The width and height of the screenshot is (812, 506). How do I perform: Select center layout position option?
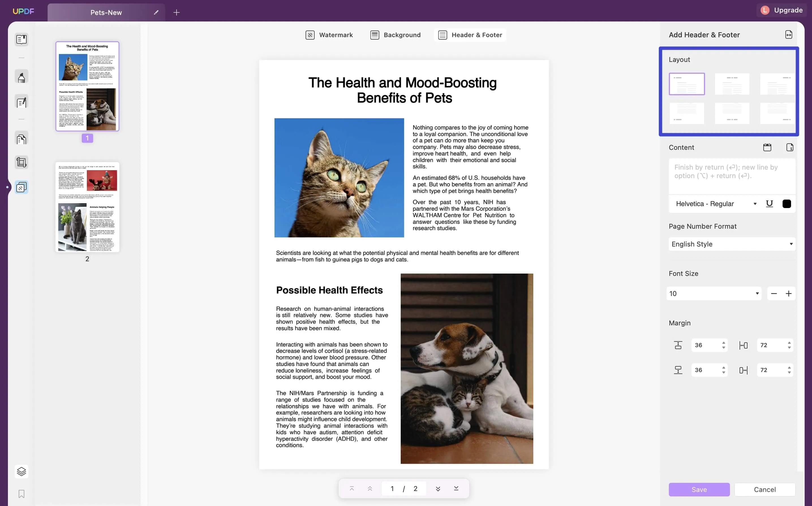click(x=731, y=84)
